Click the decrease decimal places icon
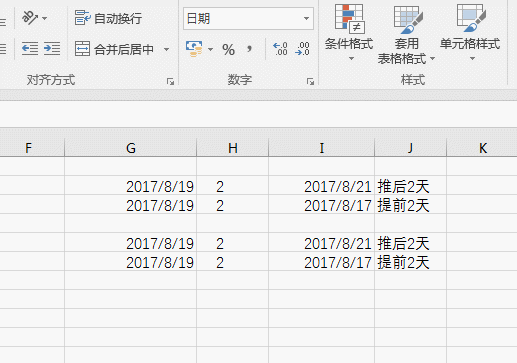 [302, 49]
